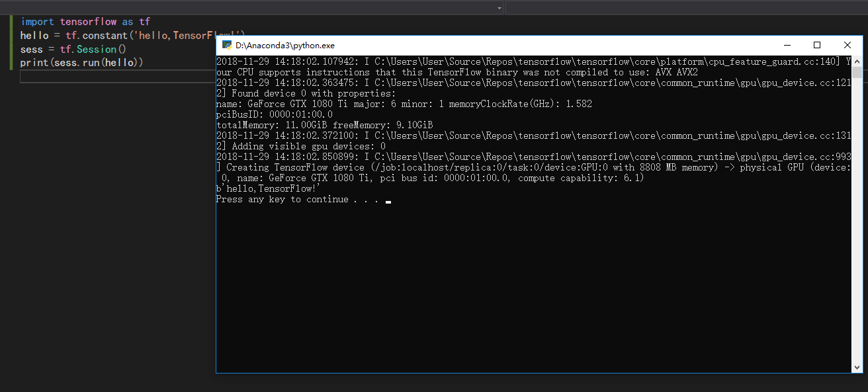Click the totalMemory: 11.00GiB output line
Viewport: 868px width, 392px height.
pos(324,124)
